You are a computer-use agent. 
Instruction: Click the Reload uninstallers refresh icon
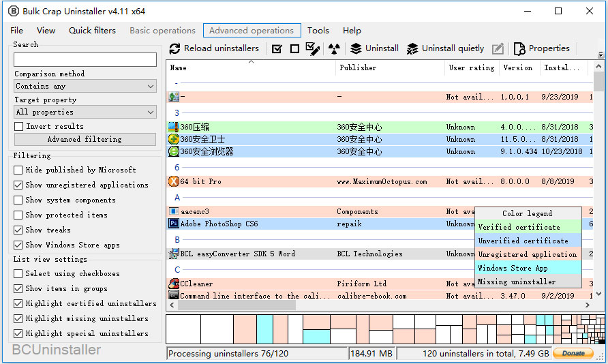tap(175, 48)
